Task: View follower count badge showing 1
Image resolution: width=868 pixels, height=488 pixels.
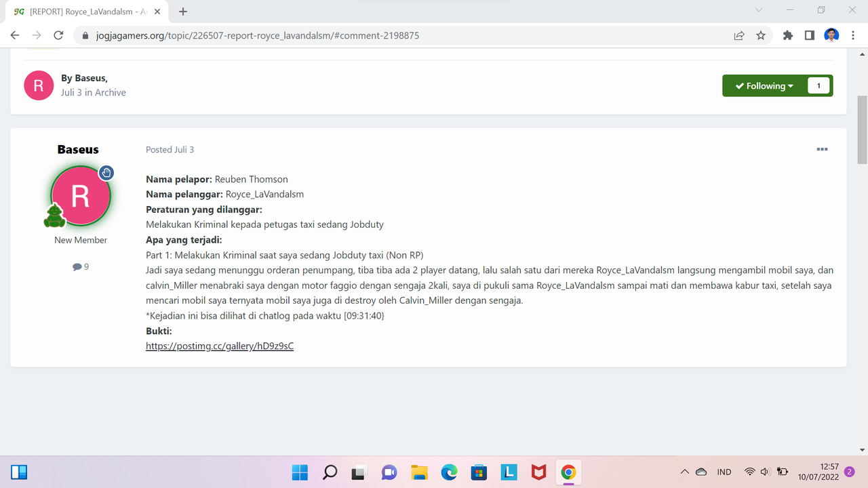Action: click(x=818, y=86)
